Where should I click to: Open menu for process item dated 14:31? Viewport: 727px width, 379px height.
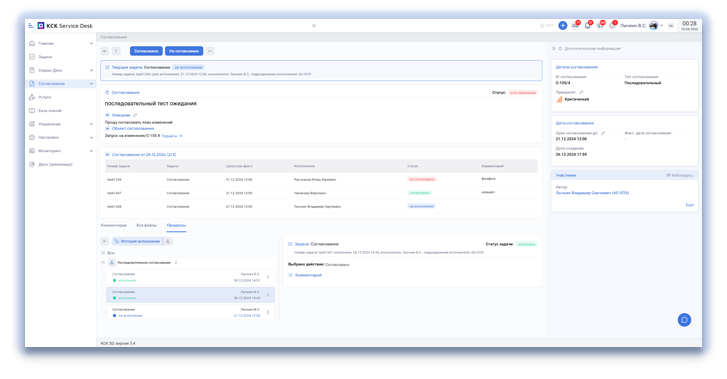click(268, 277)
